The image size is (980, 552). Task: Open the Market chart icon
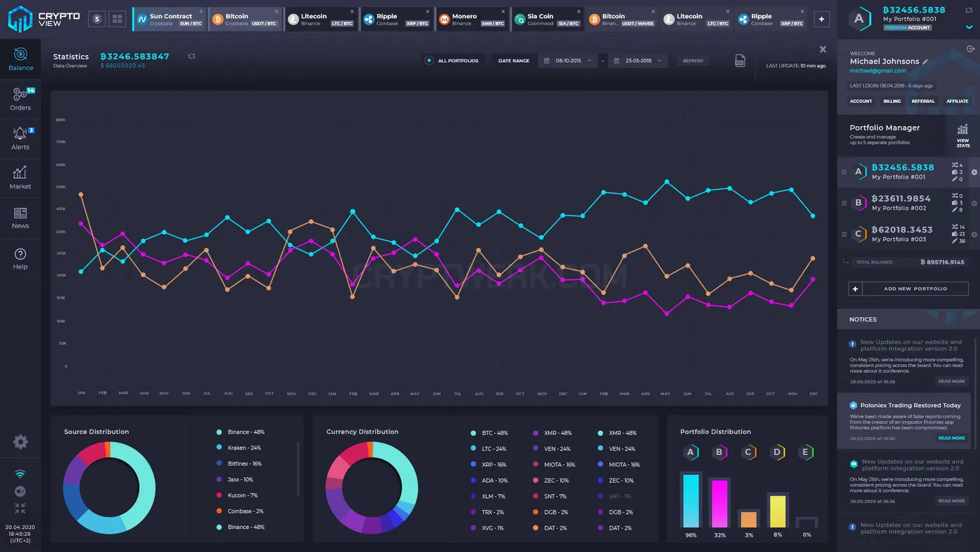point(20,177)
